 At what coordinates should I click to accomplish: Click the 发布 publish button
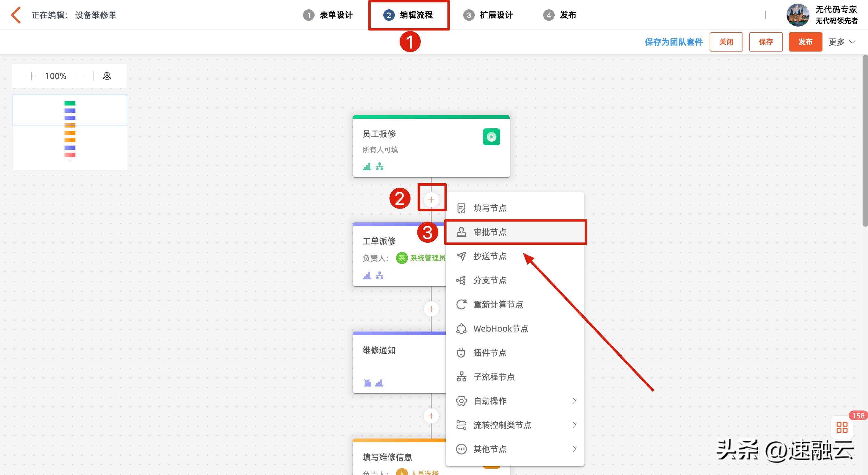click(x=805, y=42)
